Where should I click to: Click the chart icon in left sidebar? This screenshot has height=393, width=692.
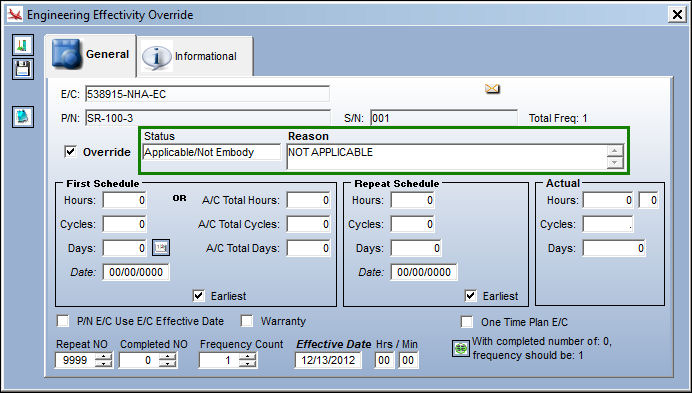point(23,45)
